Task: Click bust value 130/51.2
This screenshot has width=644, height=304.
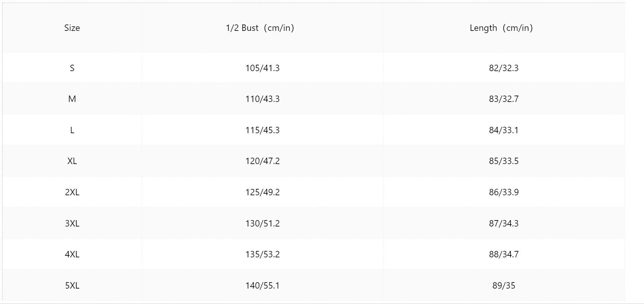Action: 262,223
